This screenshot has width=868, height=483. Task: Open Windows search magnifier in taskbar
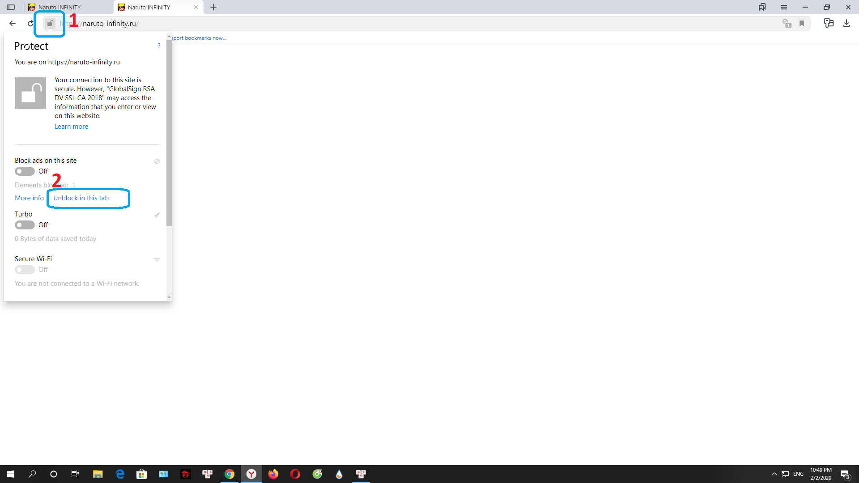click(x=32, y=474)
